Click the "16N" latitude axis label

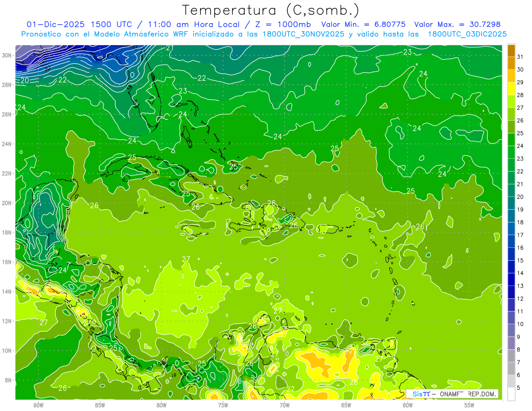7,262
